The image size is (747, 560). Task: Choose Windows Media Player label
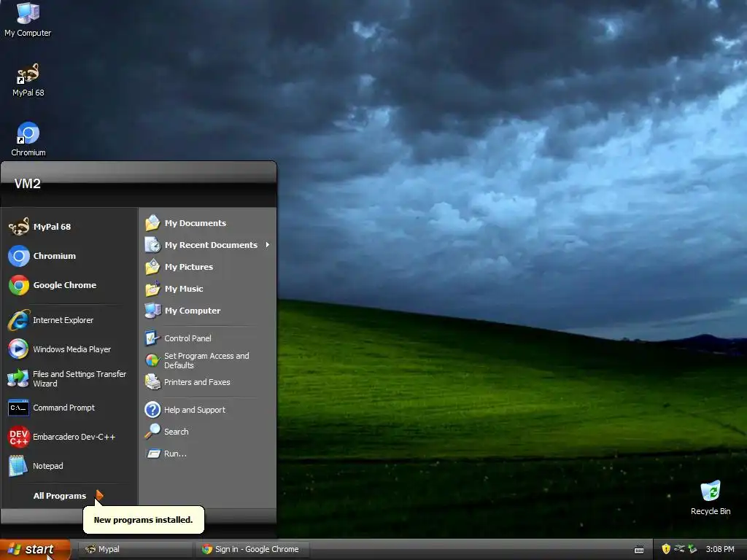click(x=72, y=349)
